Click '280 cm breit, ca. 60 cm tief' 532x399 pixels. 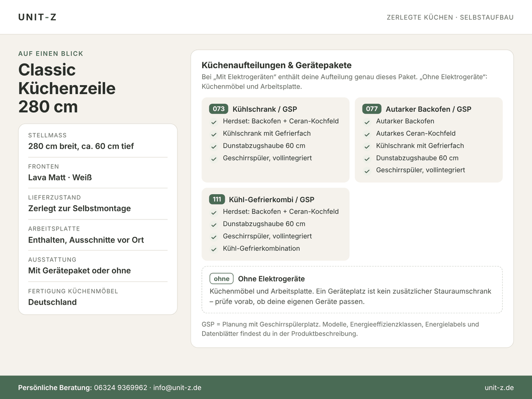(x=81, y=146)
